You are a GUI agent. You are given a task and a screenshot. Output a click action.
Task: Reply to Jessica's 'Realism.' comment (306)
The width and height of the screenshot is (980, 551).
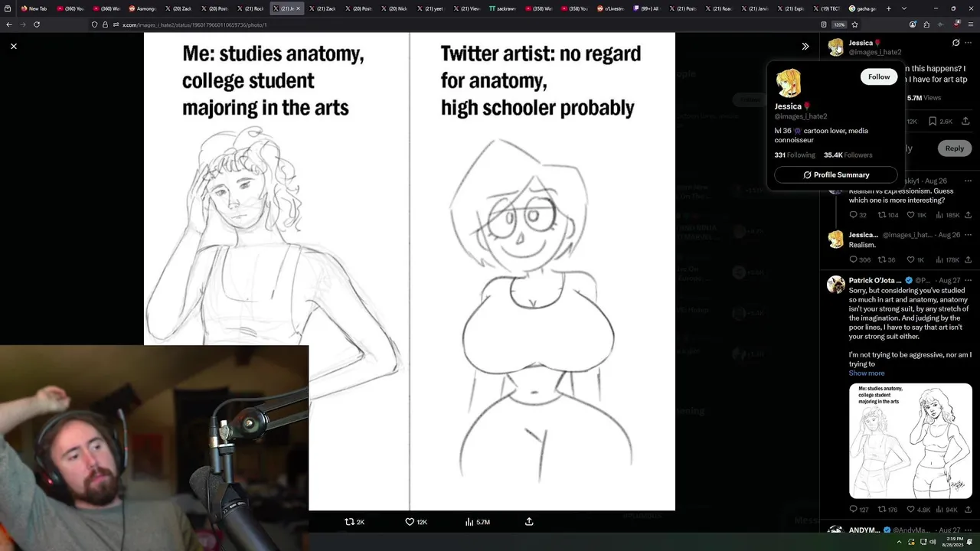[x=860, y=260]
